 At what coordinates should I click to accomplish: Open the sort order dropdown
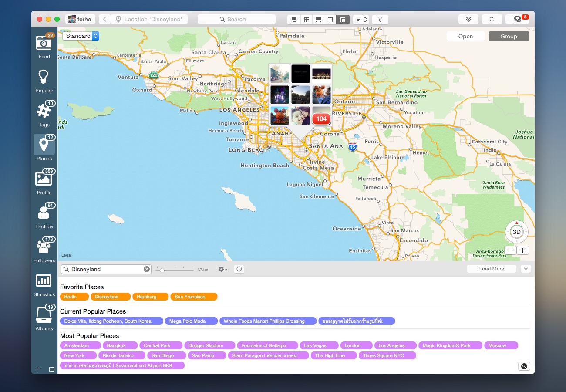(x=361, y=20)
